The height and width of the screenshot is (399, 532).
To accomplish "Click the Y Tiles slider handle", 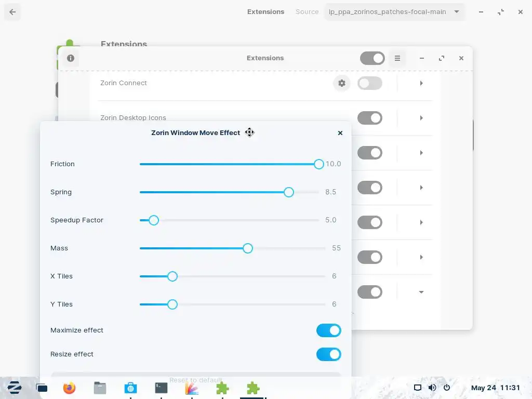I will tap(172, 304).
